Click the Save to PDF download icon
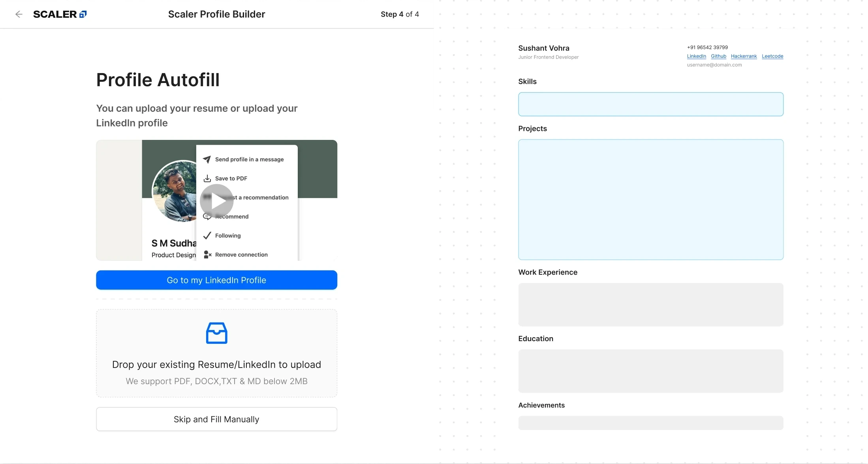Viewport: 868px width, 464px height. [x=207, y=178]
